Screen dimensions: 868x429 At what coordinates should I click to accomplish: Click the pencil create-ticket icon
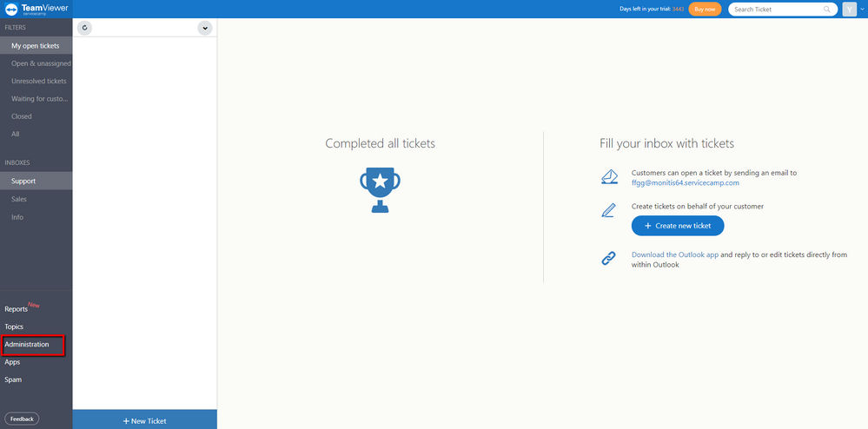608,211
